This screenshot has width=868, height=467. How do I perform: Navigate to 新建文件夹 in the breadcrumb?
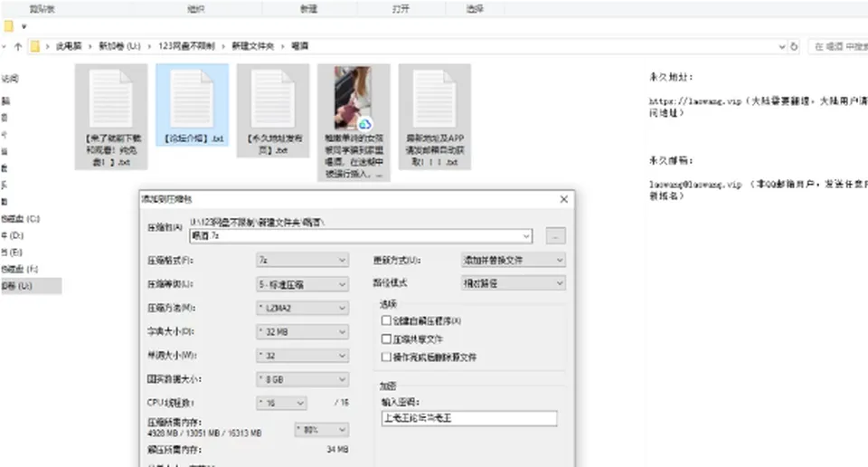[252, 46]
